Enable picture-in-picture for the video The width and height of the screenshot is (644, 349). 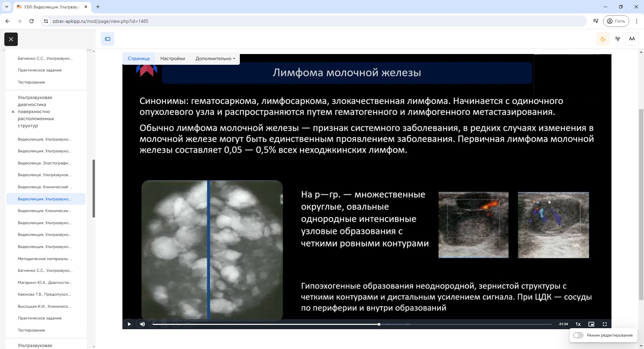(x=591, y=324)
